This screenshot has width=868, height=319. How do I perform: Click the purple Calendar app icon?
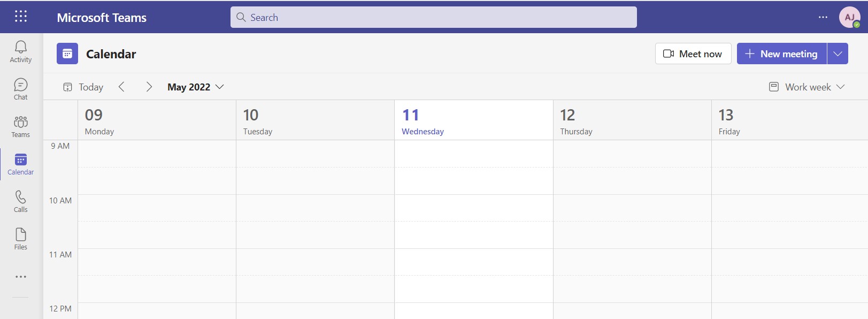[x=67, y=54]
